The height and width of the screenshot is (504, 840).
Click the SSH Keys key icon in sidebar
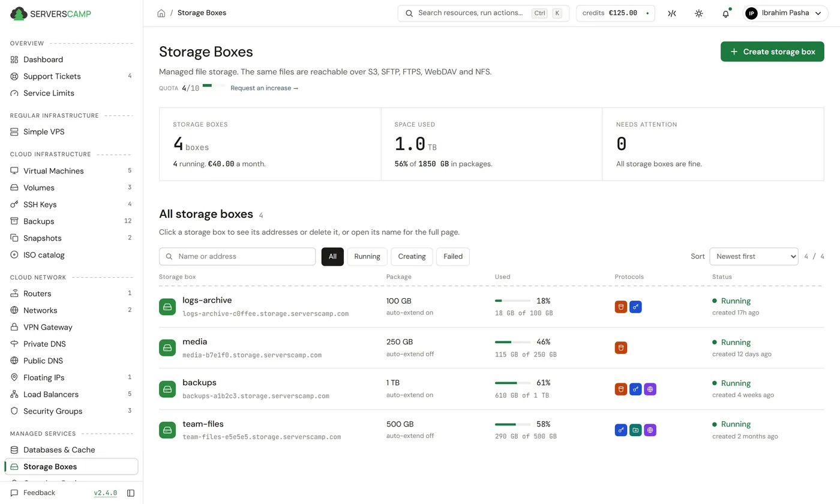point(14,205)
